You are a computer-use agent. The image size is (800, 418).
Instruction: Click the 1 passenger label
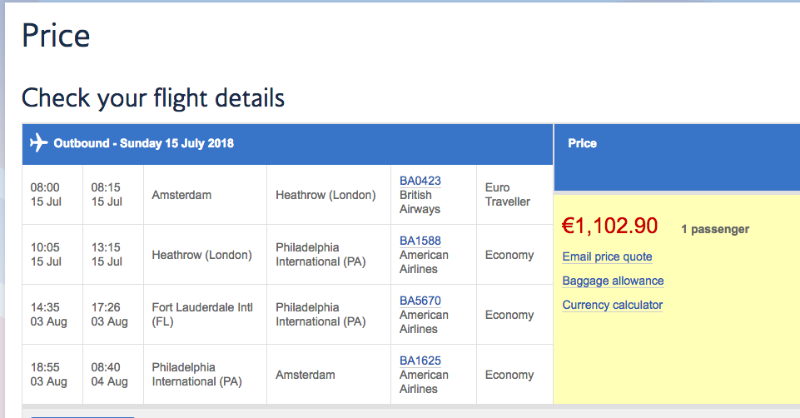coord(715,229)
